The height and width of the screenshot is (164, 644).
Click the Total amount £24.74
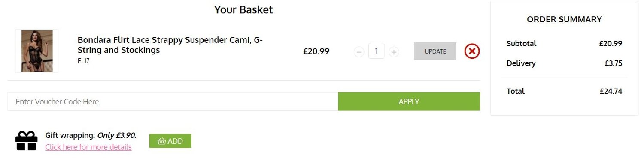coord(611,91)
